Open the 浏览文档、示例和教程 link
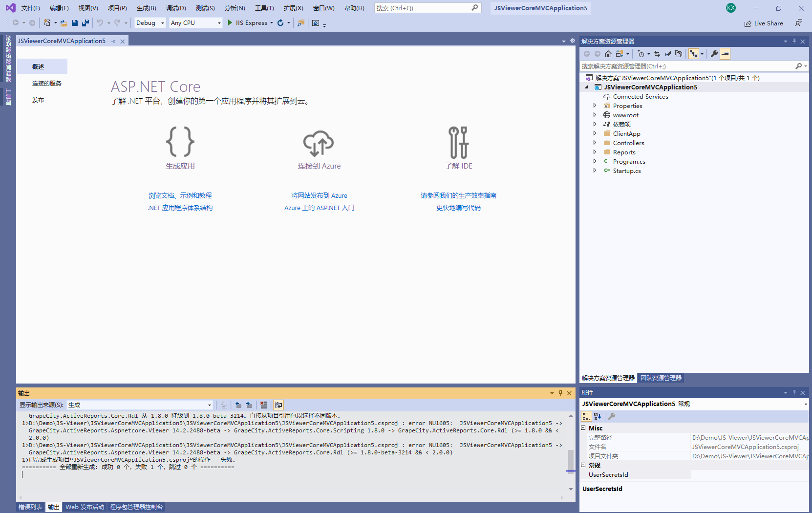 tap(180, 195)
